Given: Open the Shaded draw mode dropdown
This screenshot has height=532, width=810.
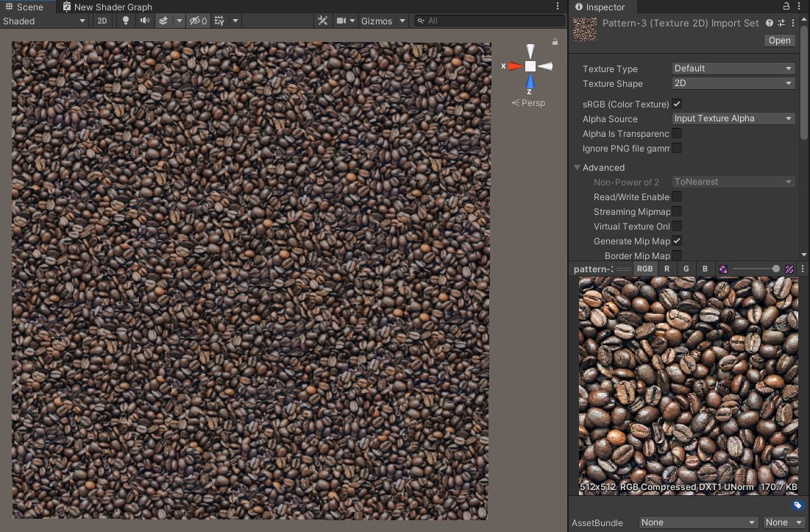Looking at the screenshot, I should point(44,21).
